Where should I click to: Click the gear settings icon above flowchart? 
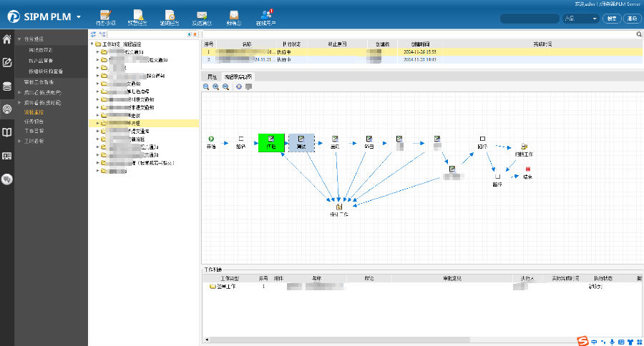point(238,86)
